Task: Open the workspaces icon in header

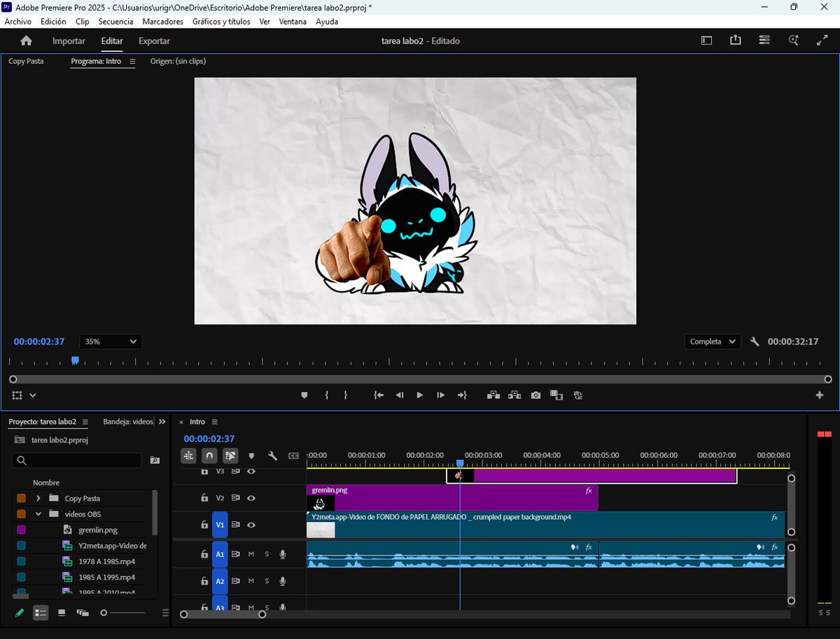Action: [x=706, y=41]
